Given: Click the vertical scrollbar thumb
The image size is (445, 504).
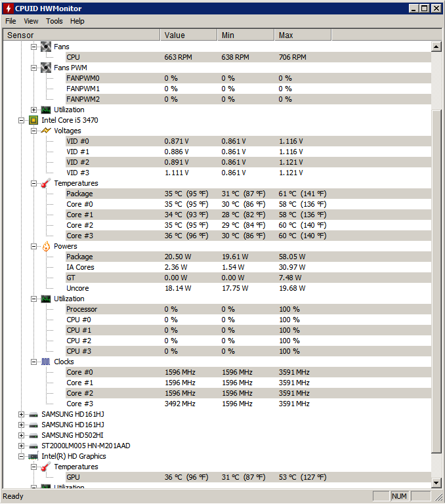Looking at the screenshot, I should [436, 282].
